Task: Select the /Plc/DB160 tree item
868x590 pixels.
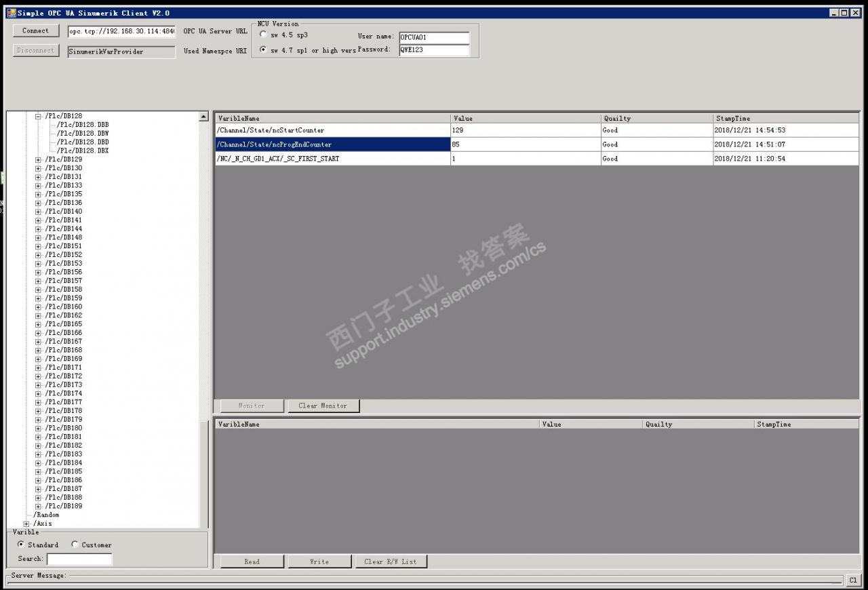Action: point(64,307)
